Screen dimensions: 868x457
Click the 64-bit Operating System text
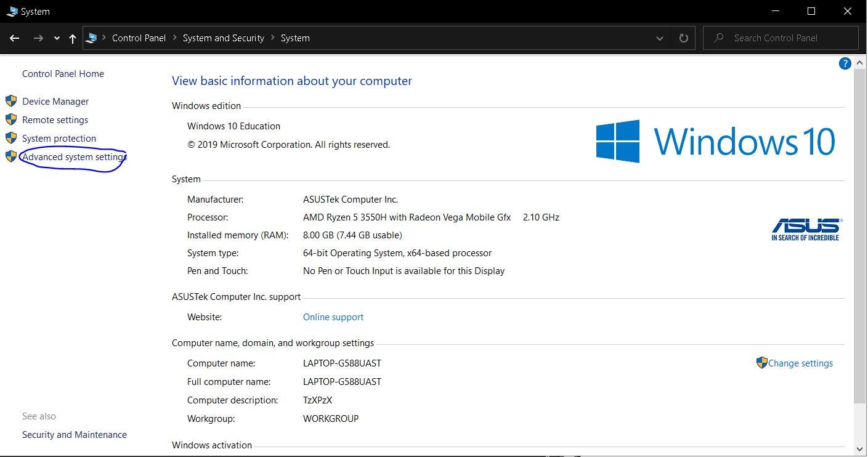(397, 253)
